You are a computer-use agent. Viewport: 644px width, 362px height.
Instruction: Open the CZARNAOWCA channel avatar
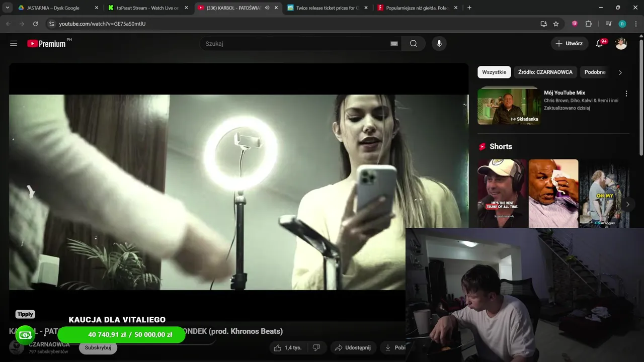click(x=16, y=347)
